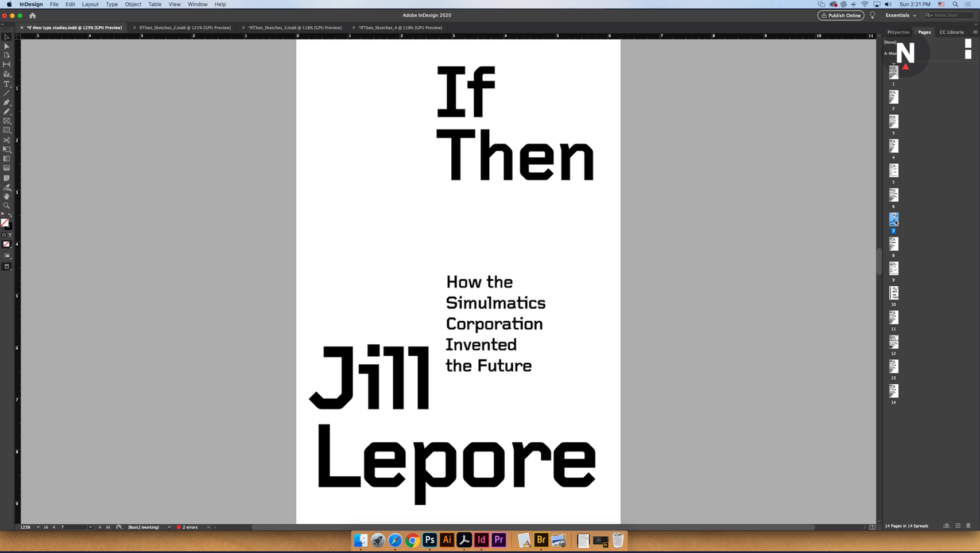This screenshot has height=553, width=980.
Task: Expand the 2 errors preflight menu
Action: (x=208, y=527)
